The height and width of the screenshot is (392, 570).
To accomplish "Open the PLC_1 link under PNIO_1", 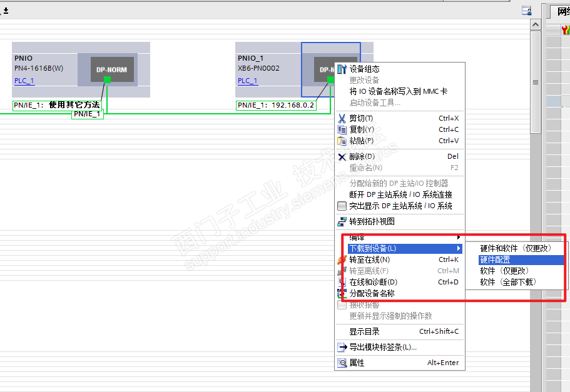I will (x=248, y=81).
